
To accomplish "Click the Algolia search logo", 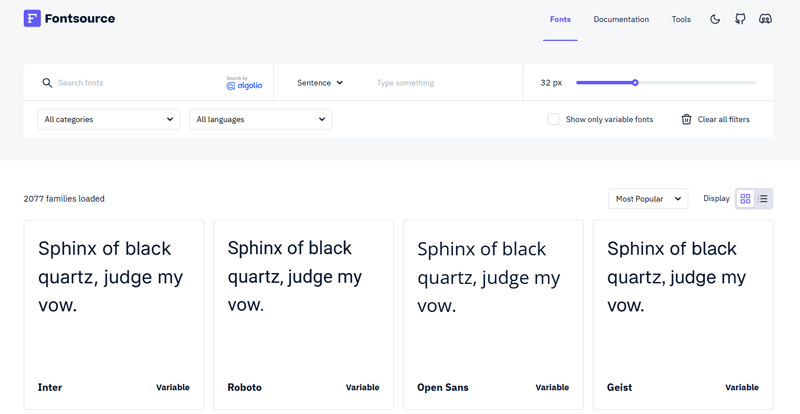I will tap(244, 84).
